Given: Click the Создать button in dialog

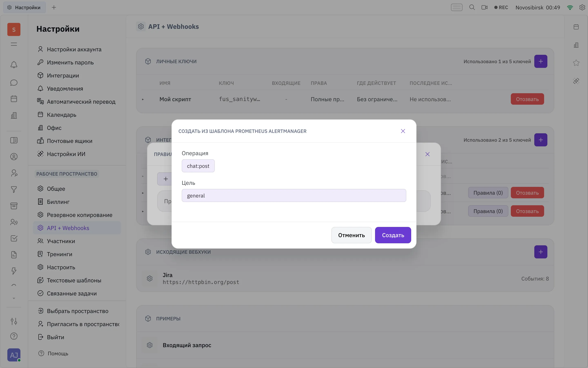Looking at the screenshot, I should point(393,235).
